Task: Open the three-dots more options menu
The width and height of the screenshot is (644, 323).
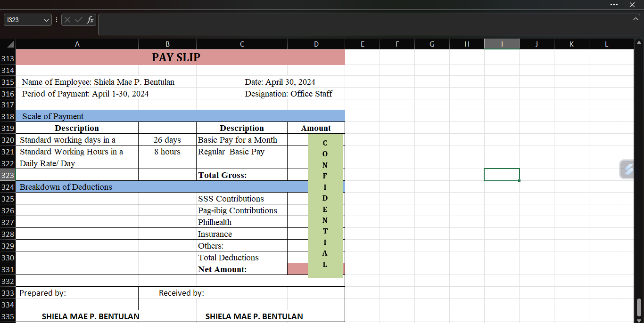Action: click(614, 4)
